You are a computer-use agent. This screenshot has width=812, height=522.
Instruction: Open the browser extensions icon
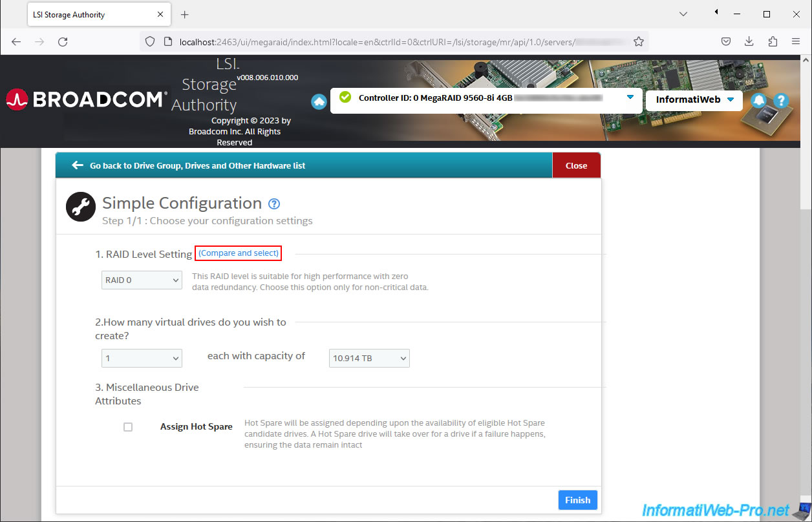tap(773, 41)
